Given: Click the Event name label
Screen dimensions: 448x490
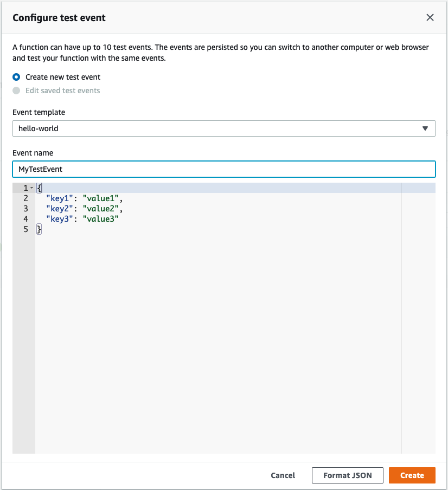Looking at the screenshot, I should 33,153.
